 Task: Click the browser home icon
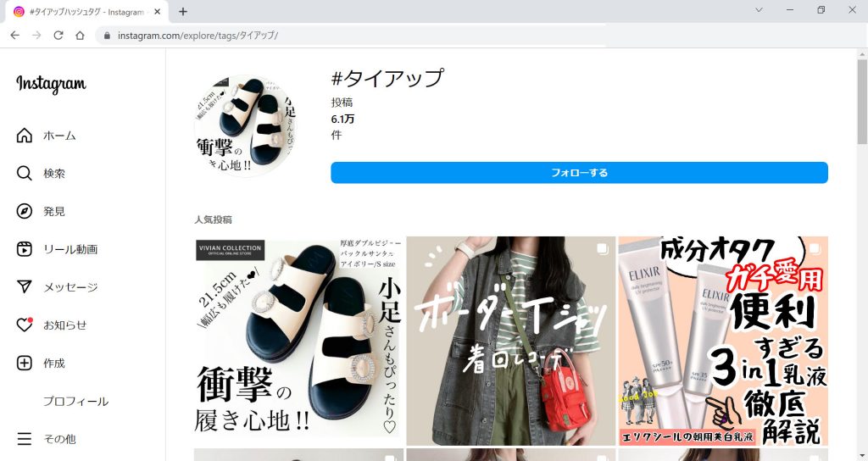coord(80,36)
